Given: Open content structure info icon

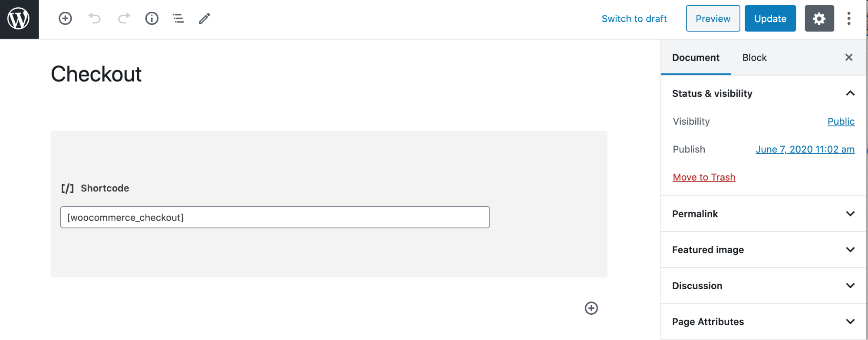Looking at the screenshot, I should click(152, 18).
